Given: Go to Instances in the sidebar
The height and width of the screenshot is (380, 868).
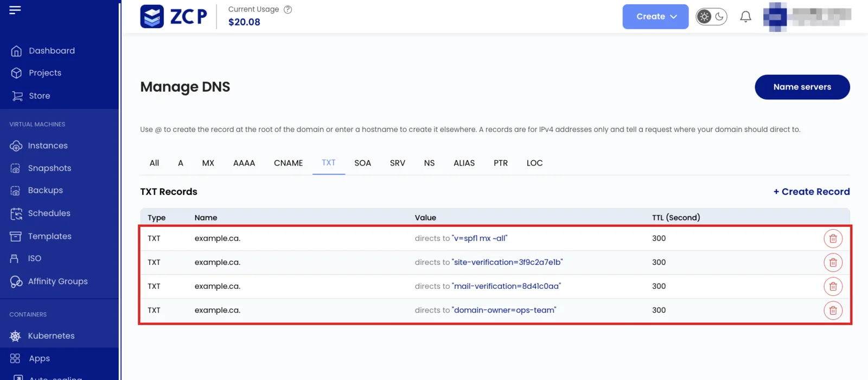Looking at the screenshot, I should pyautogui.click(x=48, y=146).
